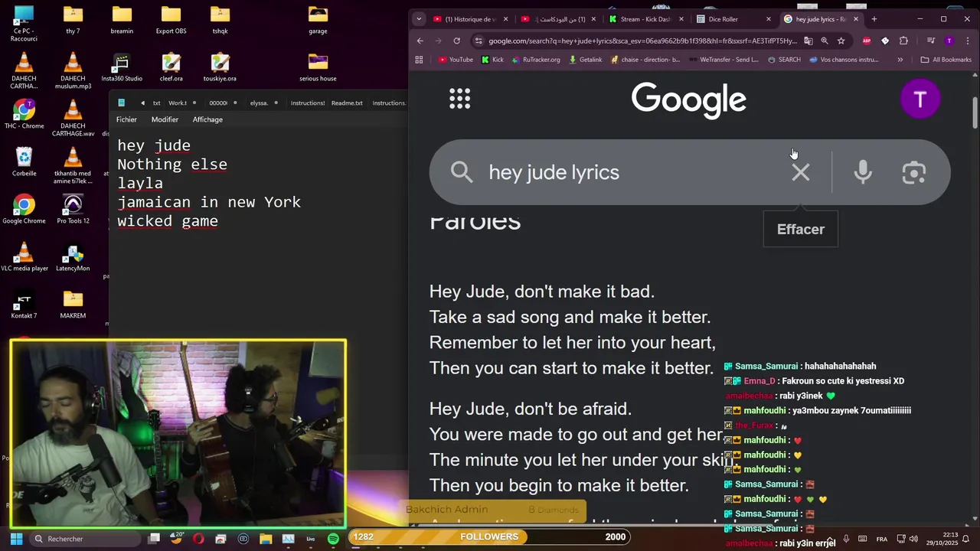Open Chrome media controls icon
Screen dimensions: 980x551
pyautogui.click(x=930, y=41)
